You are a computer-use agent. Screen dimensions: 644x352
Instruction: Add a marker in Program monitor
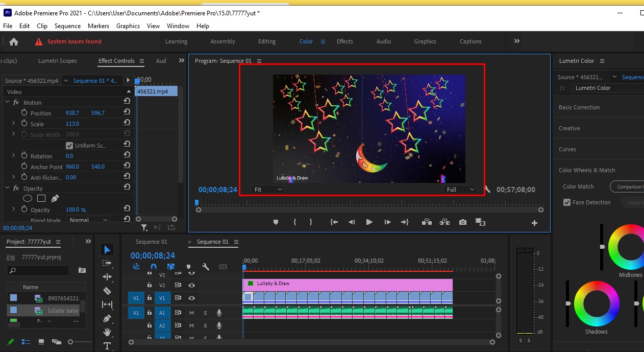pyautogui.click(x=276, y=222)
